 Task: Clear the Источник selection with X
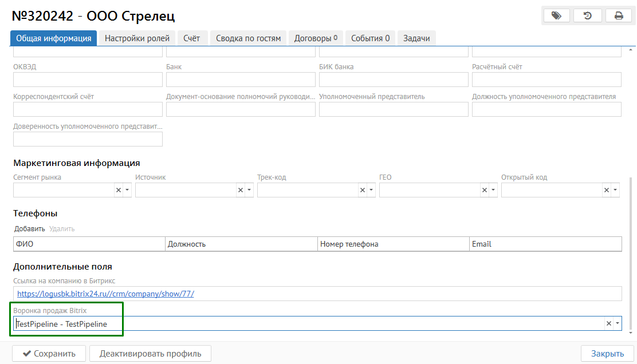241,190
